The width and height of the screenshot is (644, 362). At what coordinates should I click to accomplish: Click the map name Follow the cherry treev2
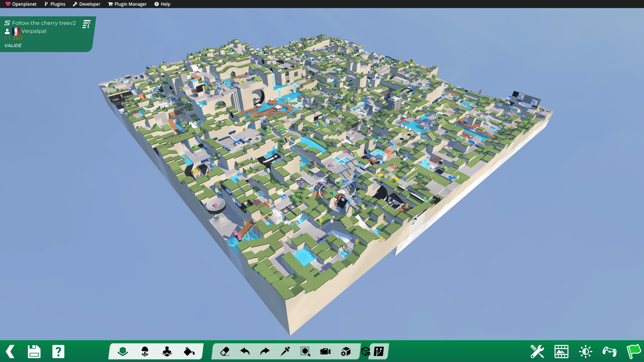click(x=44, y=23)
